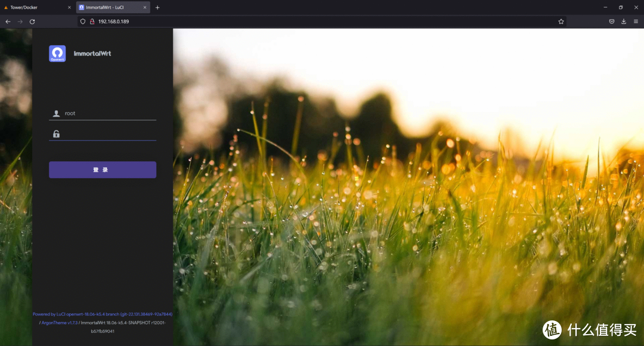Focus the username field containing root
Screen dimensions: 644x346
(x=103, y=113)
